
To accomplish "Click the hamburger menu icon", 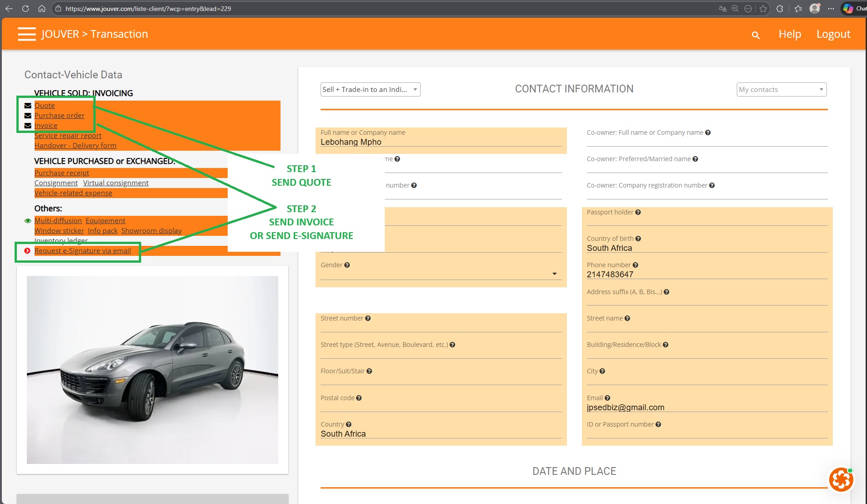I will [26, 34].
